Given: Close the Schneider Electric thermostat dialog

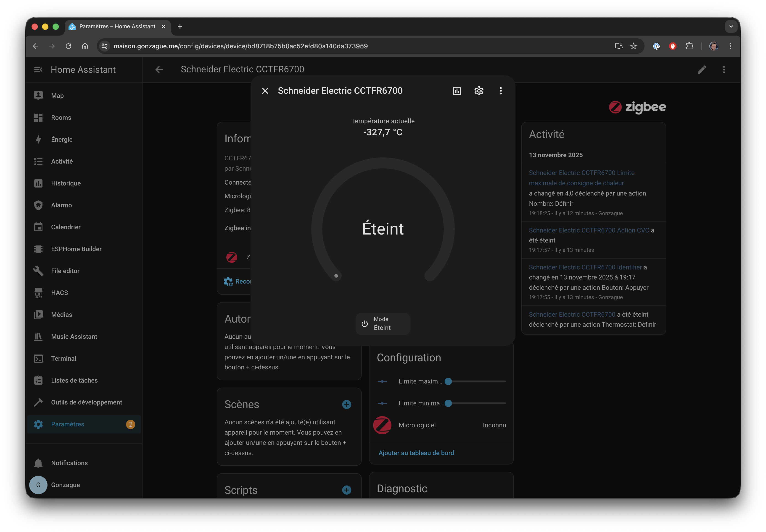Looking at the screenshot, I should pyautogui.click(x=265, y=91).
